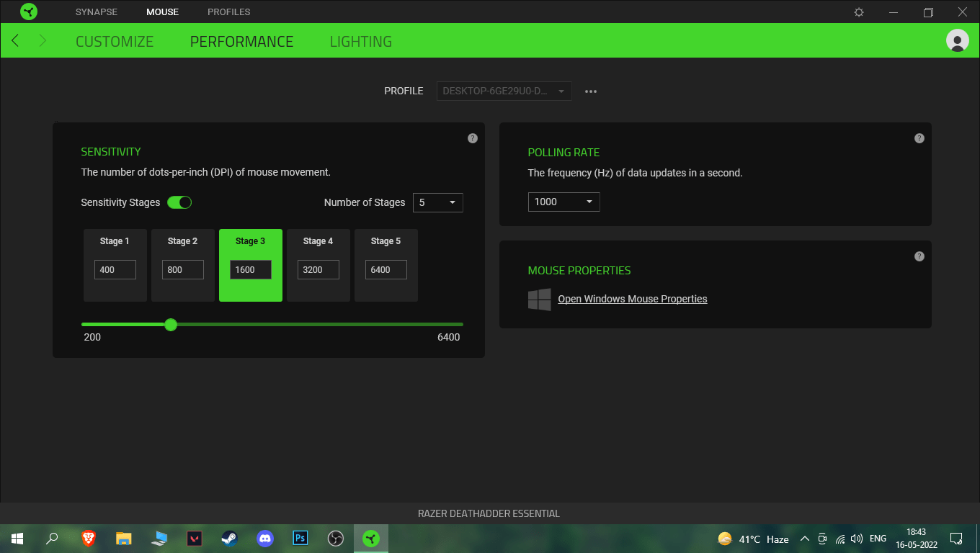
Task: Open profile options three-dots menu
Action: click(x=591, y=91)
